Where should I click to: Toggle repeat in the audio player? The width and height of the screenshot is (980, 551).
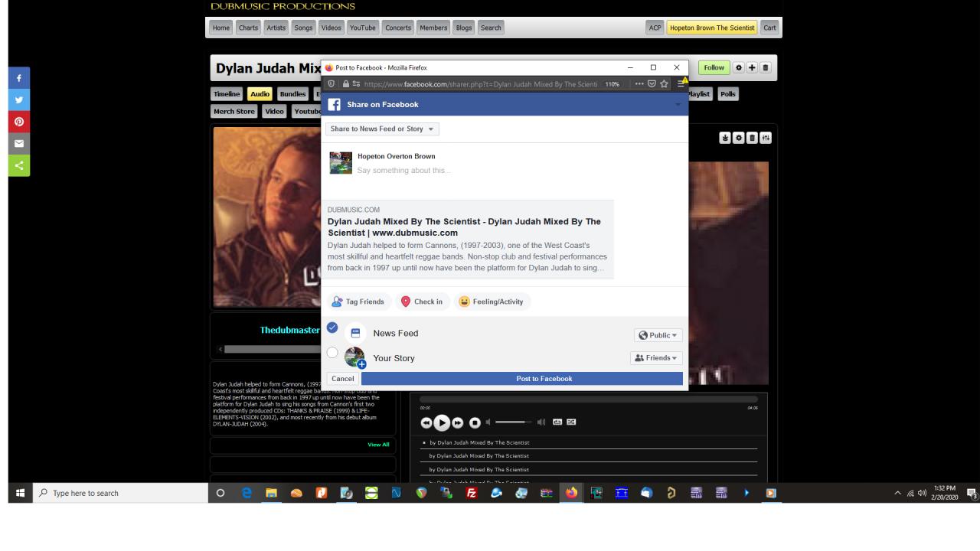[557, 422]
